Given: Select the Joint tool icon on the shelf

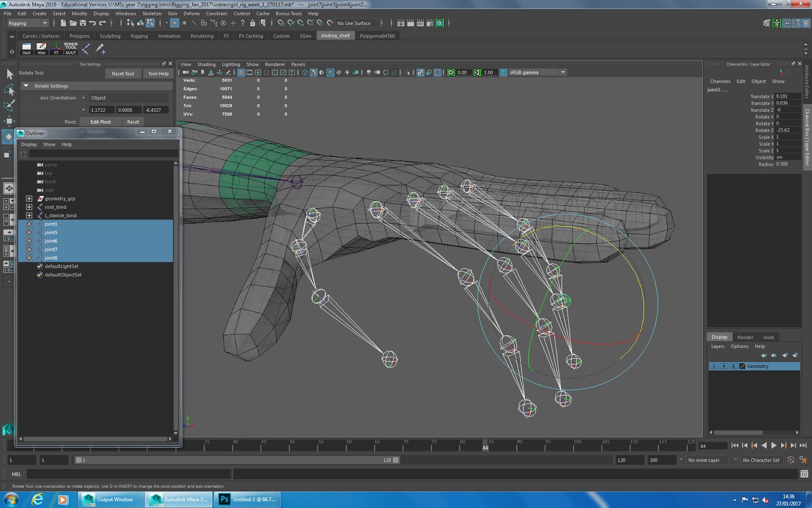Looking at the screenshot, I should click(86, 48).
